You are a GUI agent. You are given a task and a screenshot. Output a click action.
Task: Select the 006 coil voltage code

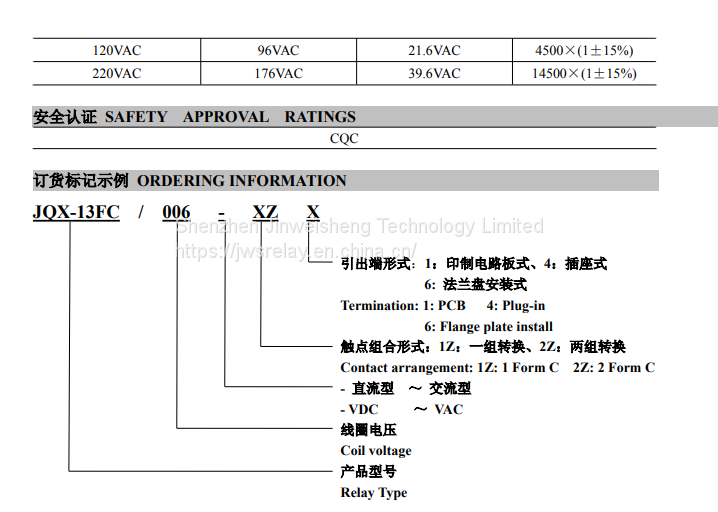tap(176, 211)
